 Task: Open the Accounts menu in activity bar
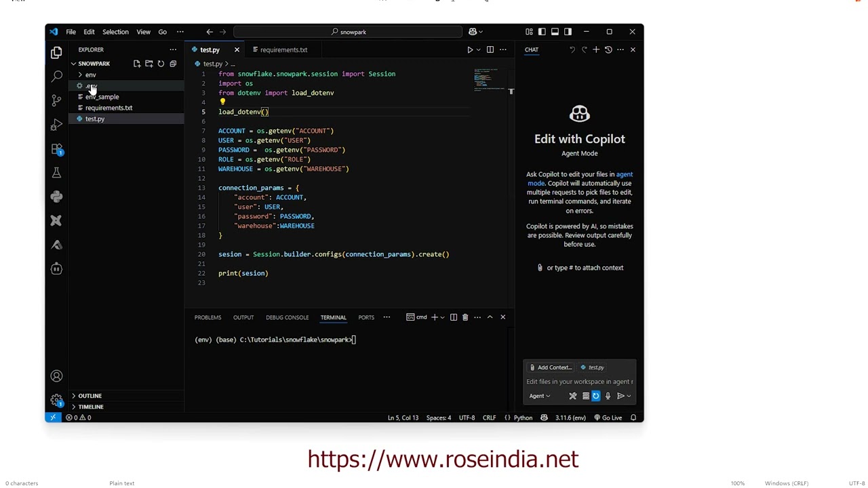click(x=56, y=376)
